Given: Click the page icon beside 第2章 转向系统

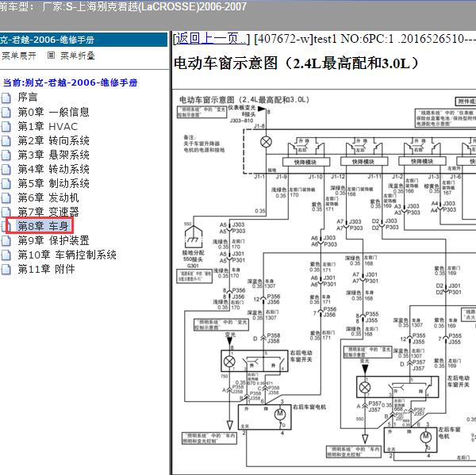Looking at the screenshot, I should (6, 141).
